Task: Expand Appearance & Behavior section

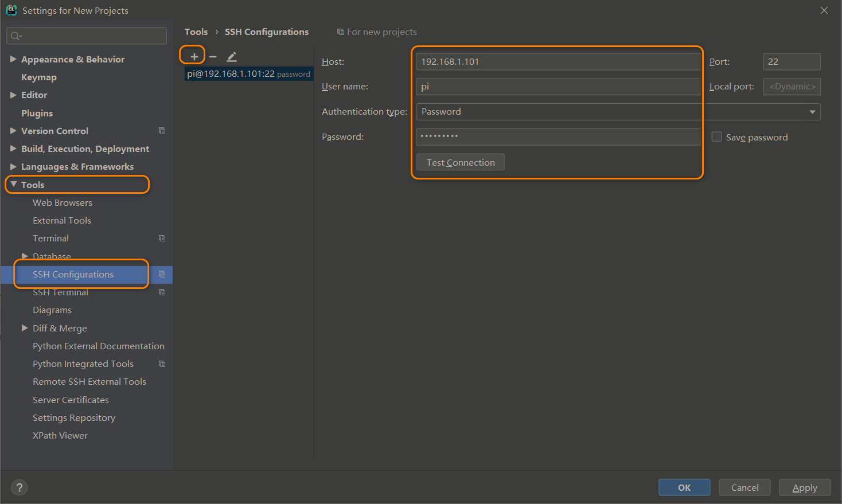Action: pyautogui.click(x=13, y=59)
